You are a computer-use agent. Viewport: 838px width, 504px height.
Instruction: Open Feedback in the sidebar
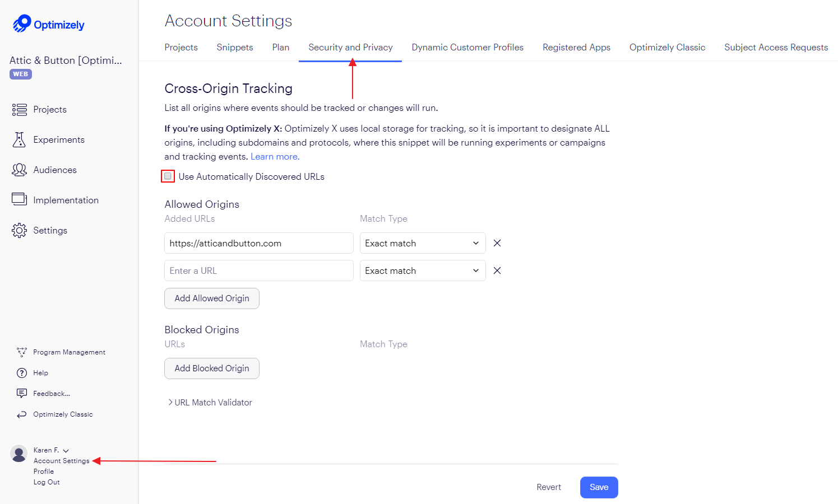52,394
